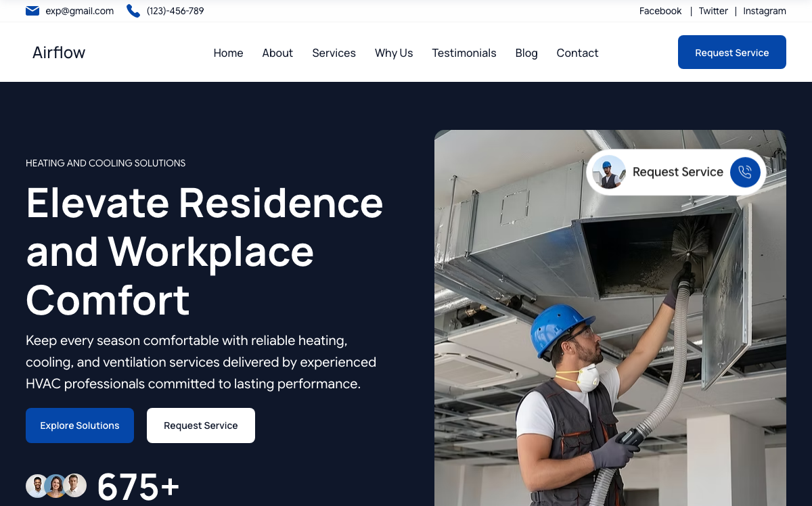Open the Twitter link

pos(713,11)
